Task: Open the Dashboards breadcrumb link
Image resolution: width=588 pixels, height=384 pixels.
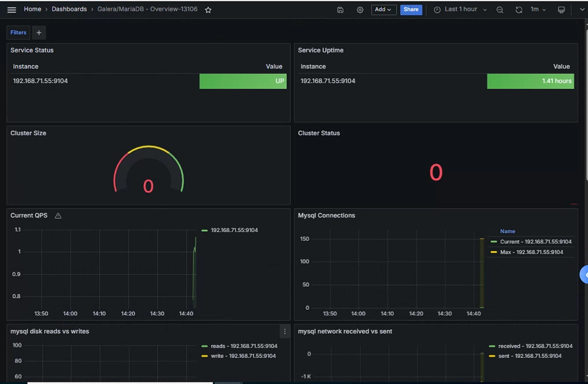Action: [69, 9]
